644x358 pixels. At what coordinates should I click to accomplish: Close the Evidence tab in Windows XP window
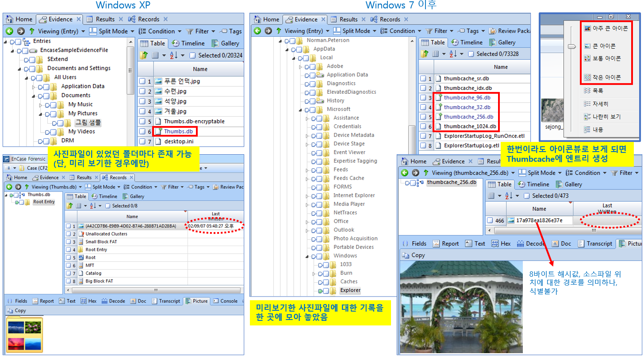tap(78, 19)
